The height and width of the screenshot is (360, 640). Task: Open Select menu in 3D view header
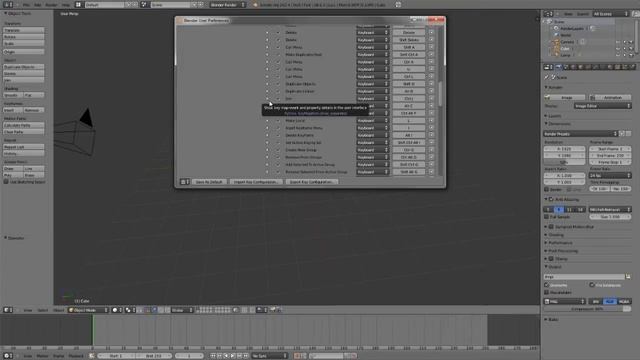coord(42,310)
